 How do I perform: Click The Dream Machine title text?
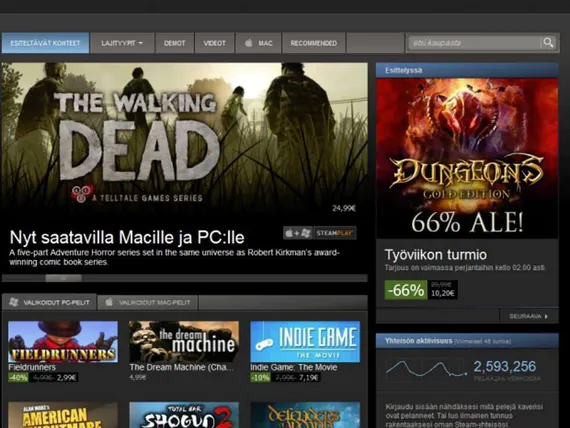click(182, 367)
